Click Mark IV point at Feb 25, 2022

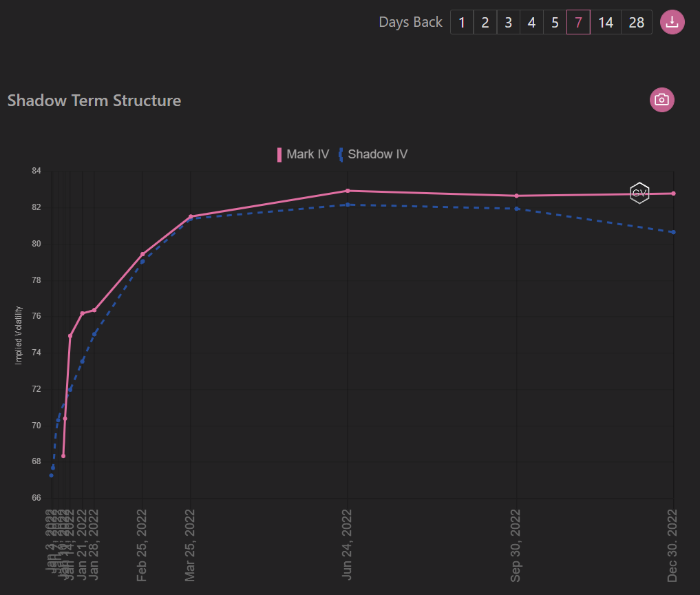pyautogui.click(x=142, y=254)
